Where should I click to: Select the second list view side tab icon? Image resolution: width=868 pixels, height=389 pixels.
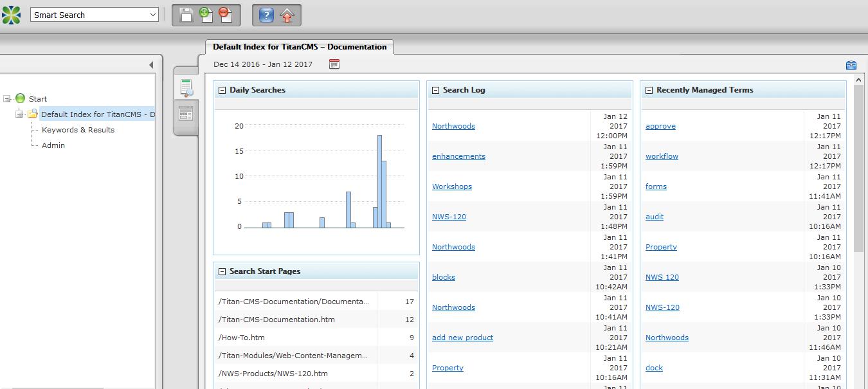click(x=186, y=114)
